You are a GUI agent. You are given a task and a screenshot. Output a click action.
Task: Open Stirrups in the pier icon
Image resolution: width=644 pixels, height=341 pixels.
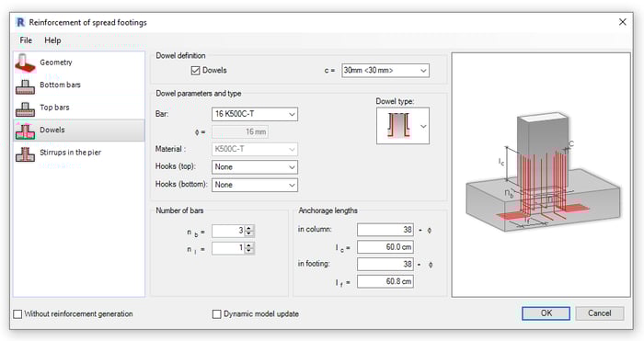26,153
